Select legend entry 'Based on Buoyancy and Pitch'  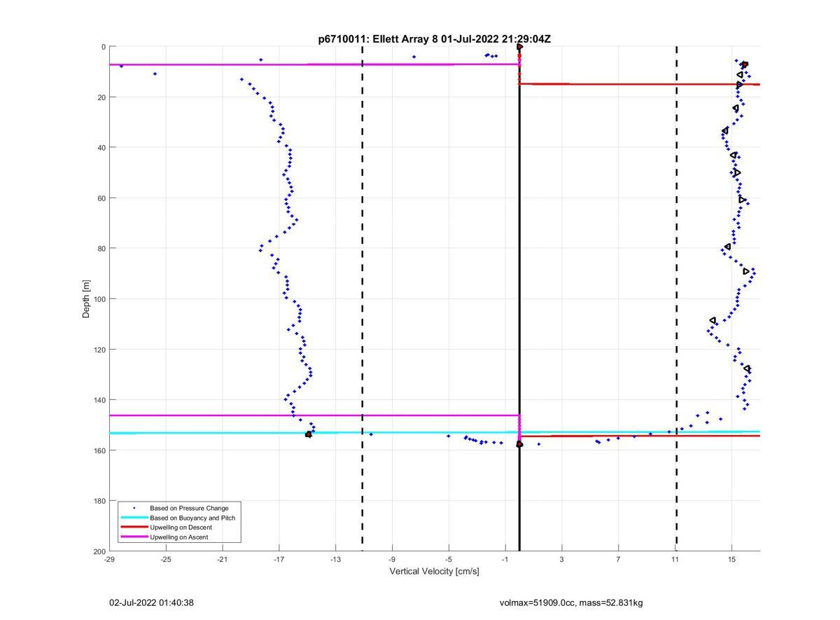(192, 518)
